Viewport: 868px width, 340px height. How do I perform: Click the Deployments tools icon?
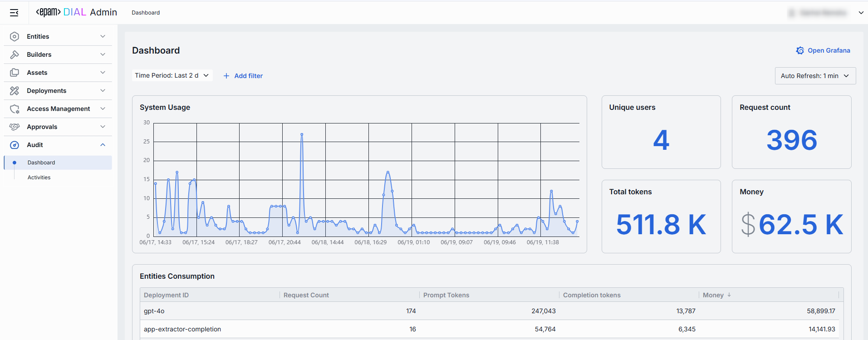(x=15, y=91)
